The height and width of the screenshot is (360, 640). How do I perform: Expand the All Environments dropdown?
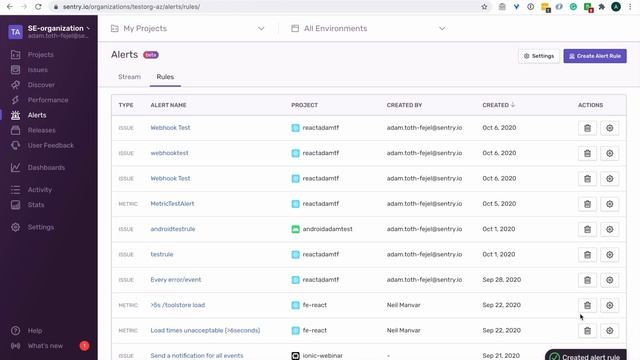(368, 28)
